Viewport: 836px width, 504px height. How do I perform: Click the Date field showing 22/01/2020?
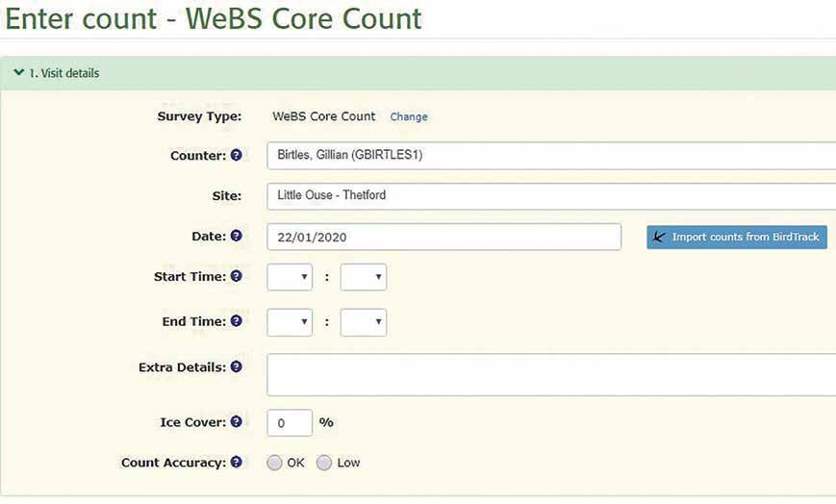[444, 237]
